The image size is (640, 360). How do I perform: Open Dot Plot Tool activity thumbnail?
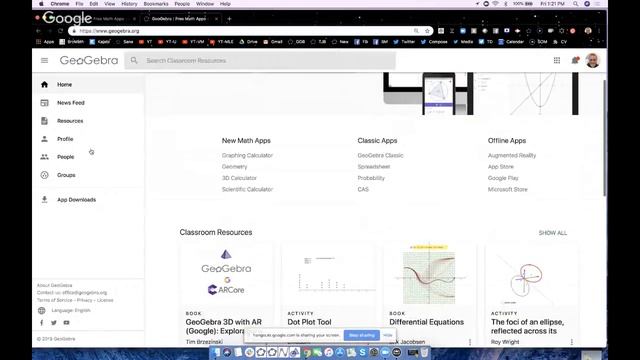point(328,274)
